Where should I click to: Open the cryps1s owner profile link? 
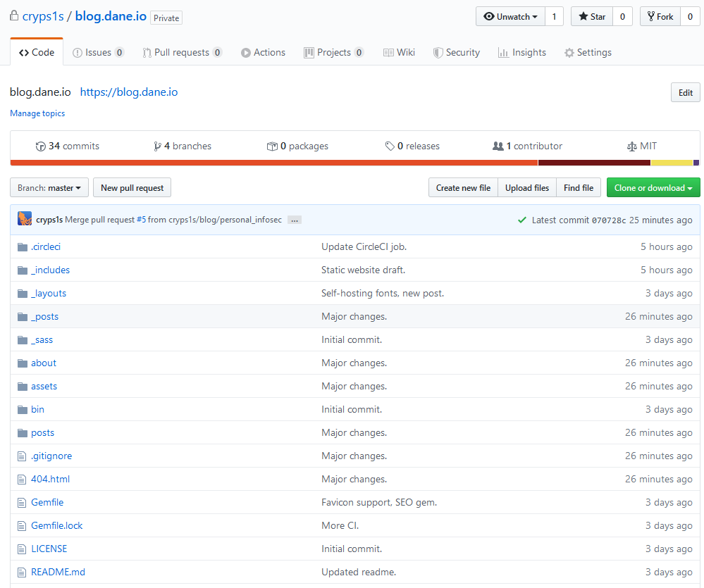tap(43, 16)
